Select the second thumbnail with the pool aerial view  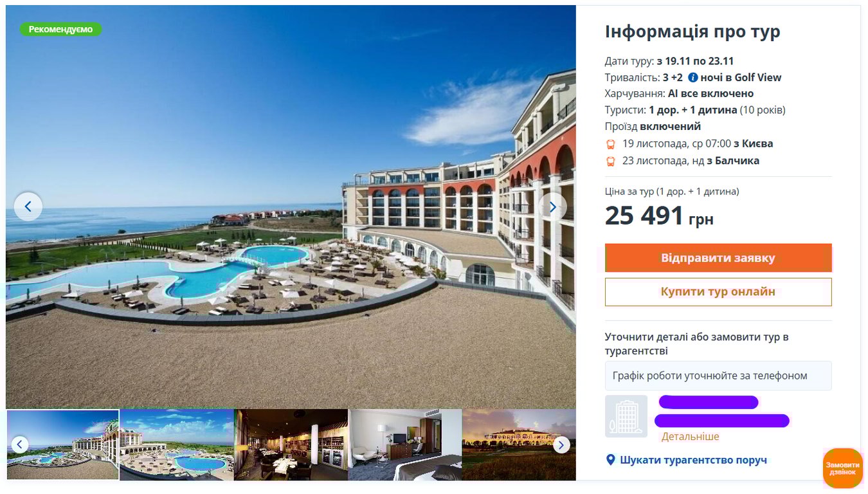click(x=177, y=444)
